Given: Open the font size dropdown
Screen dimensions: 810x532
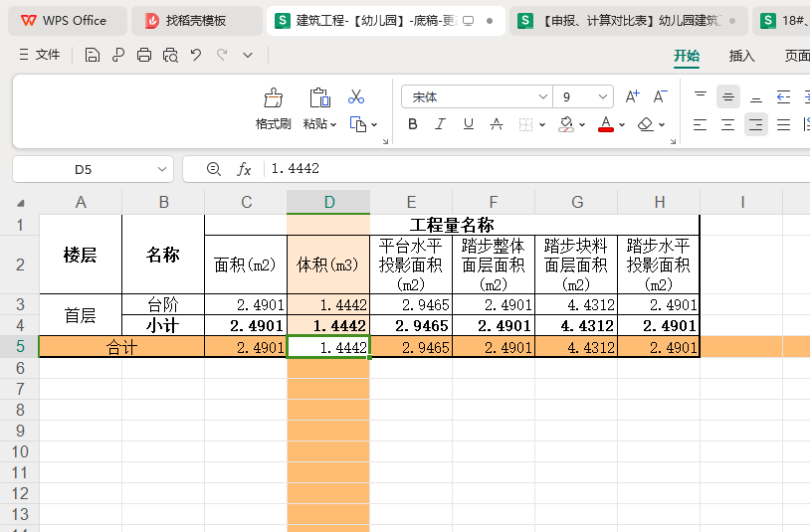Looking at the screenshot, I should coord(602,97).
